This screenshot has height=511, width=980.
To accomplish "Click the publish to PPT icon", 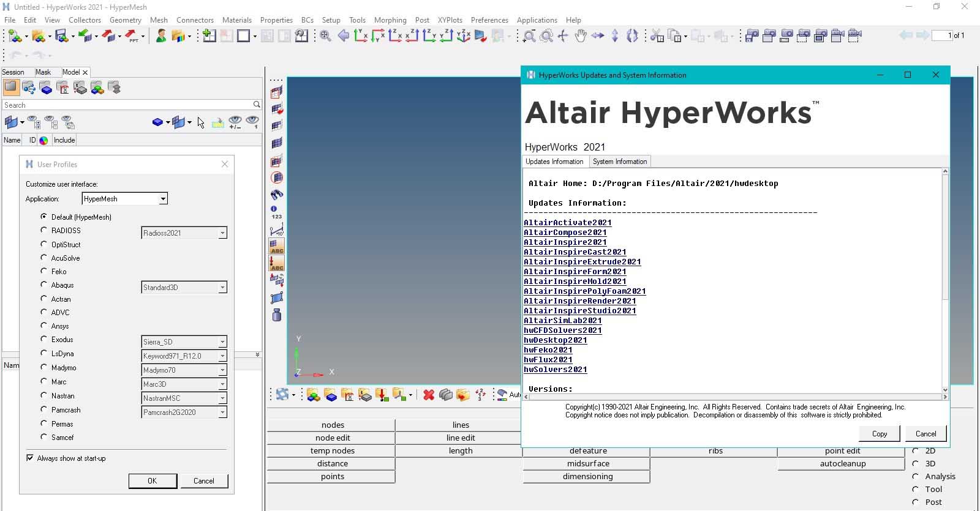I will (132, 36).
